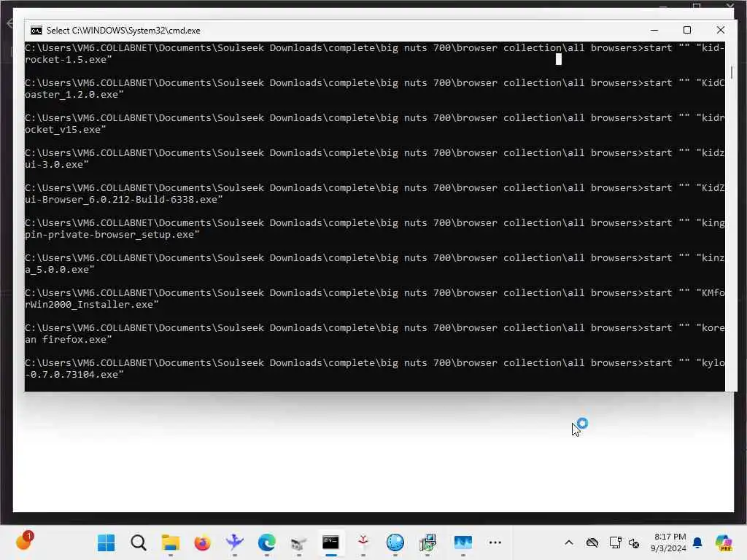Click "pin-private-browser_setup.exe" text
This screenshot has height=560, width=747.
[112, 235]
